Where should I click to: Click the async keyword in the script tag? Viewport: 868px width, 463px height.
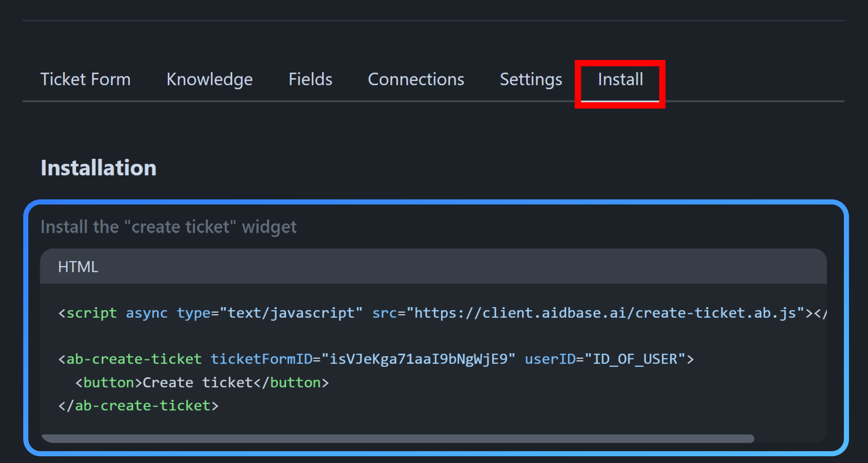[147, 313]
